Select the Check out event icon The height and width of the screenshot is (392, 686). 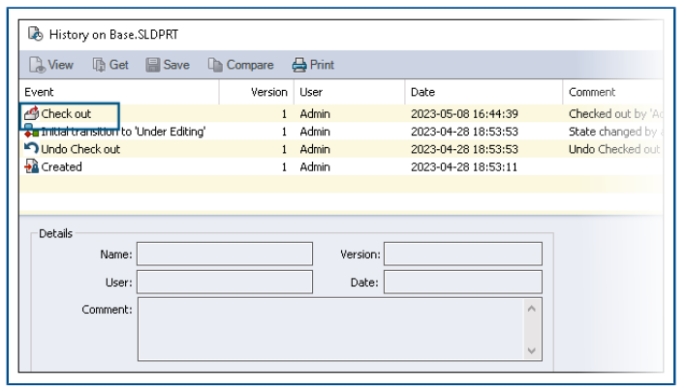[32, 113]
